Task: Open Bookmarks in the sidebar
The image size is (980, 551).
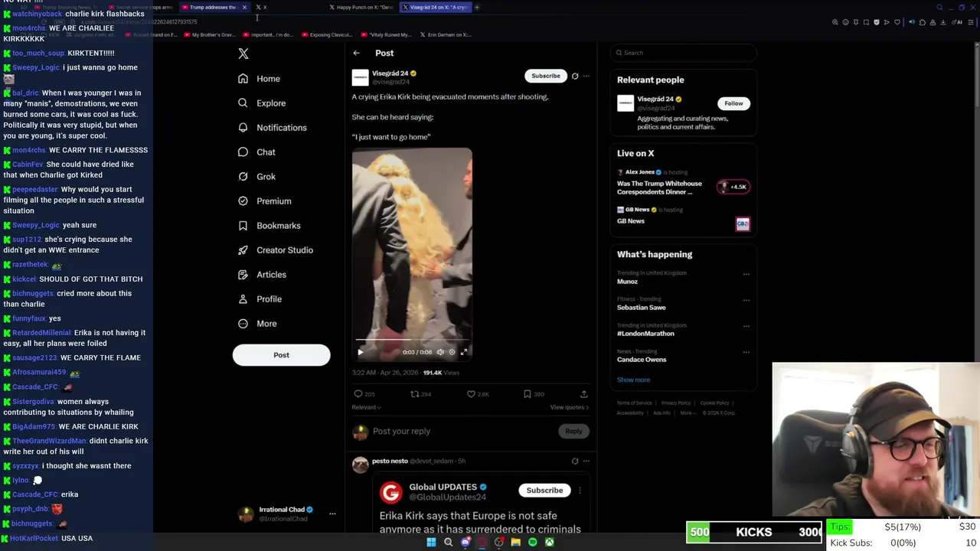Action: [x=269, y=226]
